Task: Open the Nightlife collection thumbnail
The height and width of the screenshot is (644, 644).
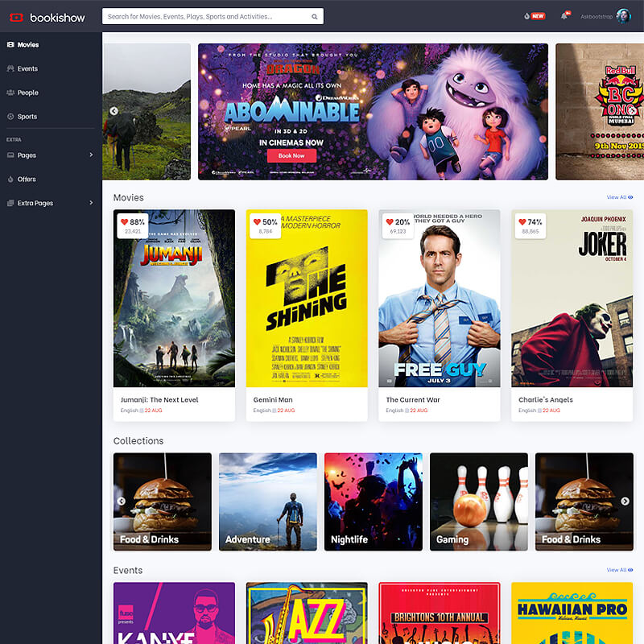Action: pyautogui.click(x=373, y=502)
